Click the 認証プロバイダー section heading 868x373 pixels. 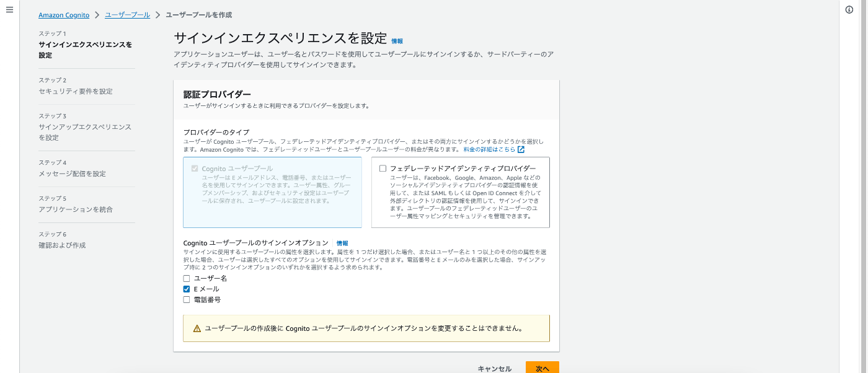[x=217, y=94]
